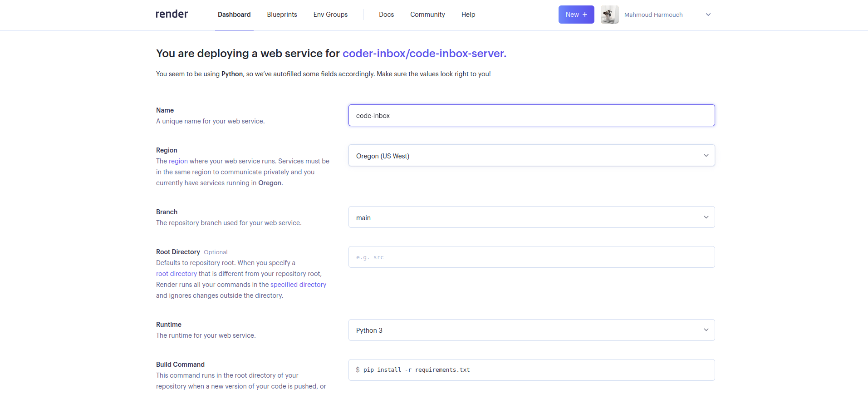Open the Dashboard tab

point(234,15)
